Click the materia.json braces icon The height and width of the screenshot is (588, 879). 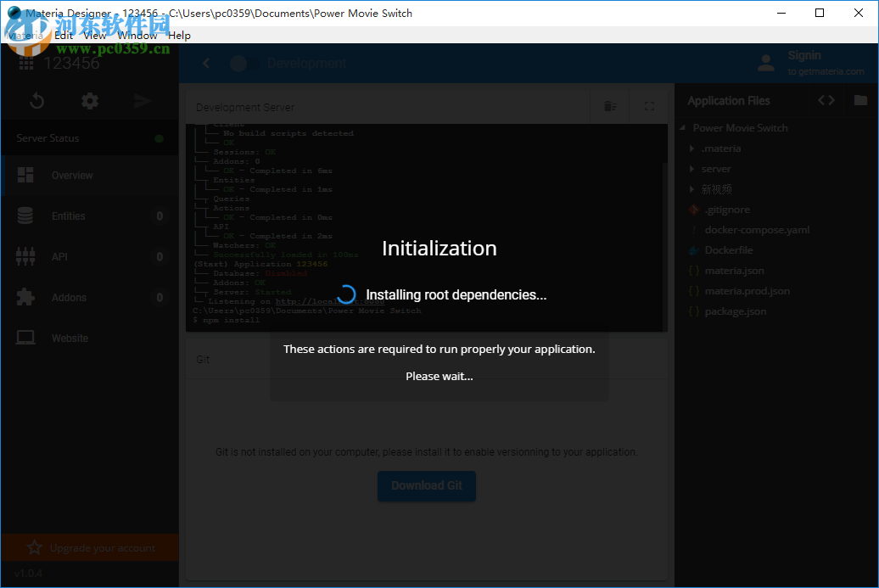[x=694, y=271]
